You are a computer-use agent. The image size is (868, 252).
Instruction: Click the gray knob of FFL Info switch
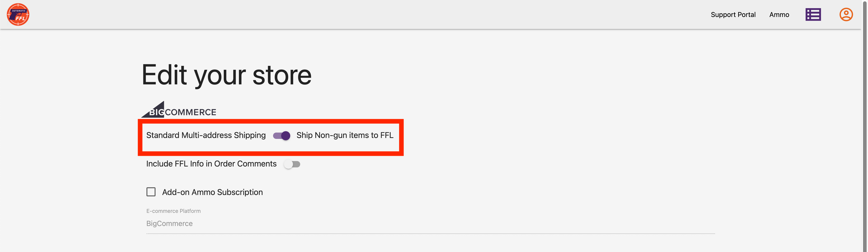tap(288, 164)
